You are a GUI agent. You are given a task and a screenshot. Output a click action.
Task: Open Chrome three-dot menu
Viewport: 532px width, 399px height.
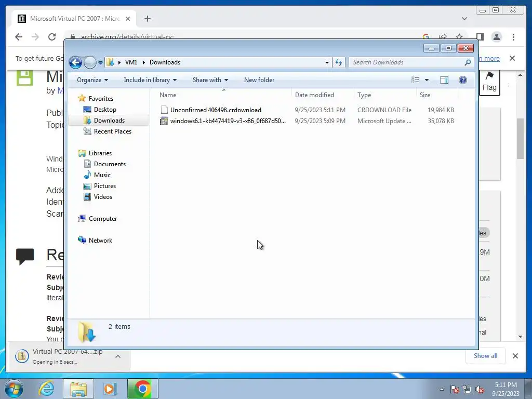513,37
